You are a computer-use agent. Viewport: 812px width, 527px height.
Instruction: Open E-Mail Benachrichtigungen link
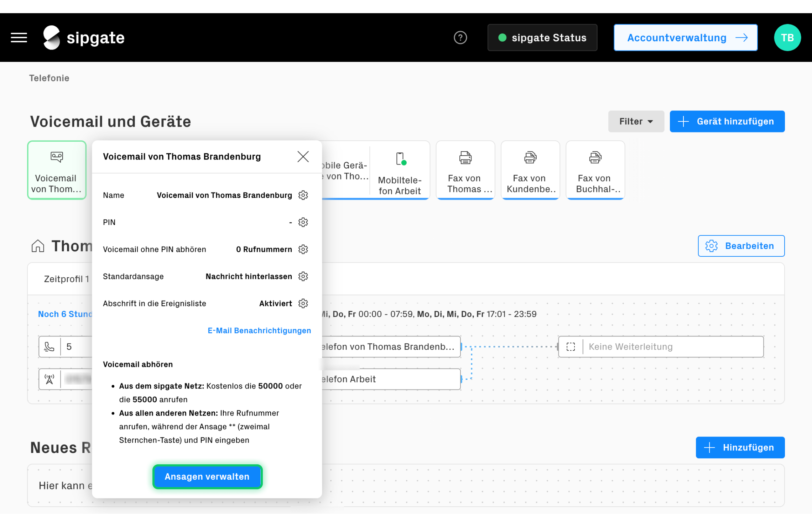(259, 330)
